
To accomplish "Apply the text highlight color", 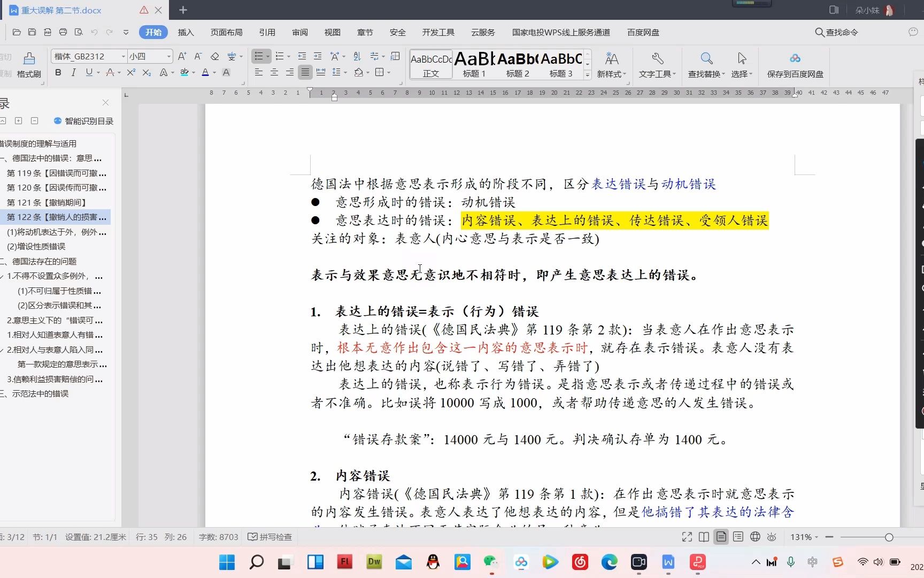I will (184, 72).
